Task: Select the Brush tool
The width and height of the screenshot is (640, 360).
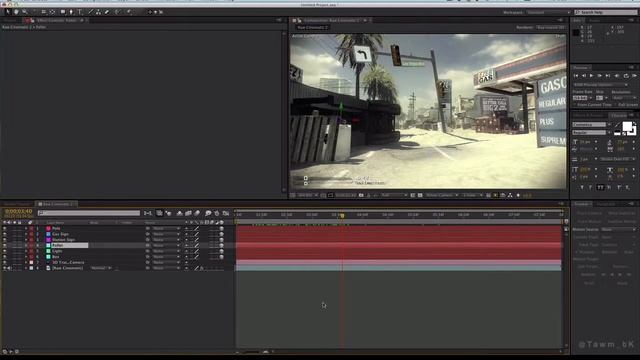Action: coord(90,12)
